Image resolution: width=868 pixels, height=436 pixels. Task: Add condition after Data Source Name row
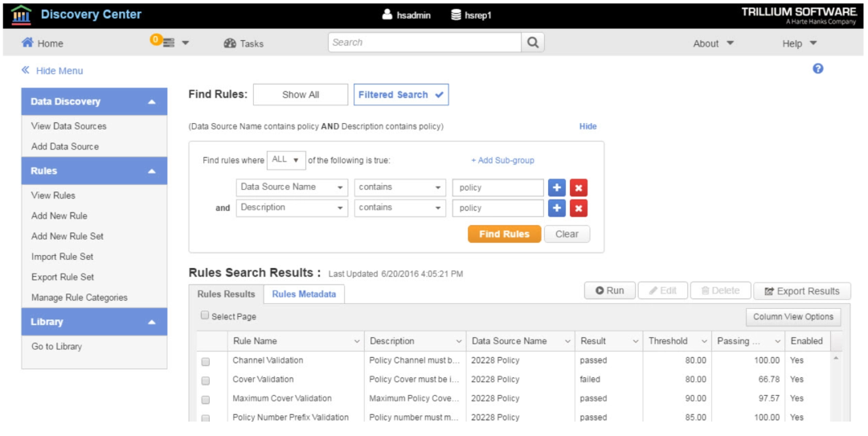point(557,187)
